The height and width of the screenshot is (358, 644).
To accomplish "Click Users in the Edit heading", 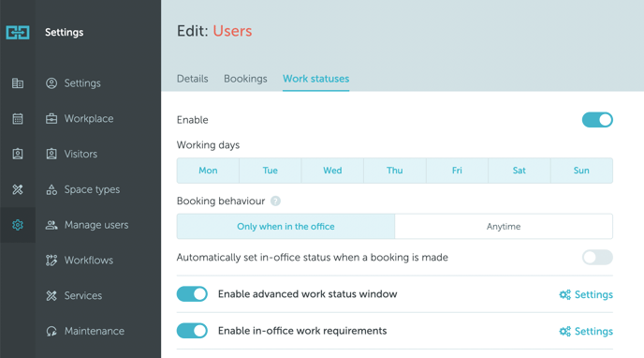I will (232, 31).
